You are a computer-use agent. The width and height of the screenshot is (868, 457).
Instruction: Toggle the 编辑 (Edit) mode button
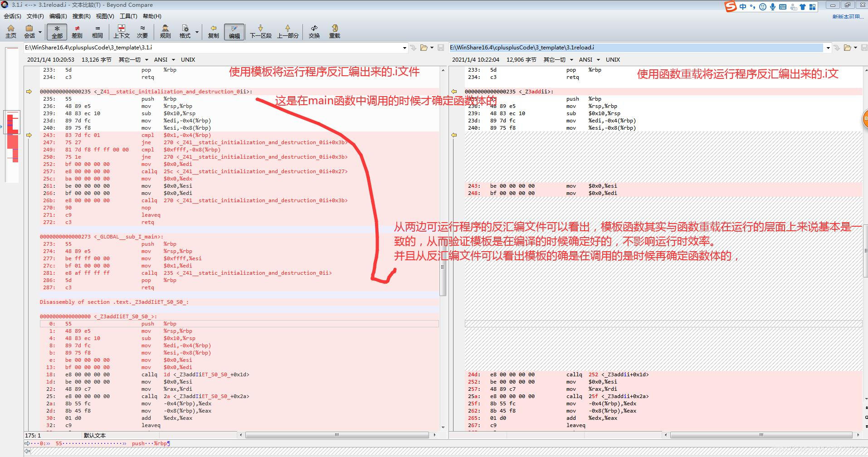tap(234, 32)
